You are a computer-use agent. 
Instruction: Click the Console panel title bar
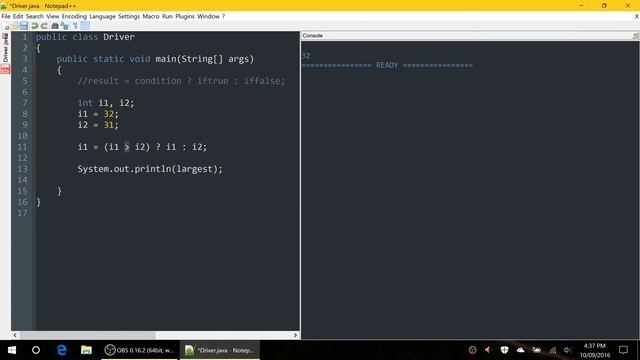(x=470, y=36)
